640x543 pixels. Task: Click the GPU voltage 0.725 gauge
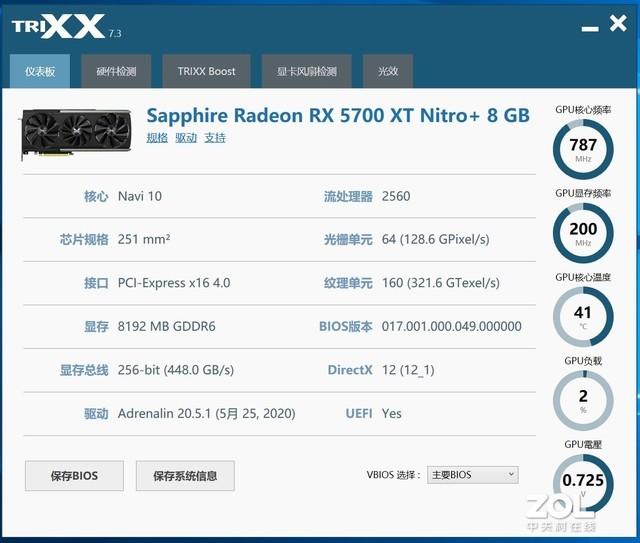583,484
